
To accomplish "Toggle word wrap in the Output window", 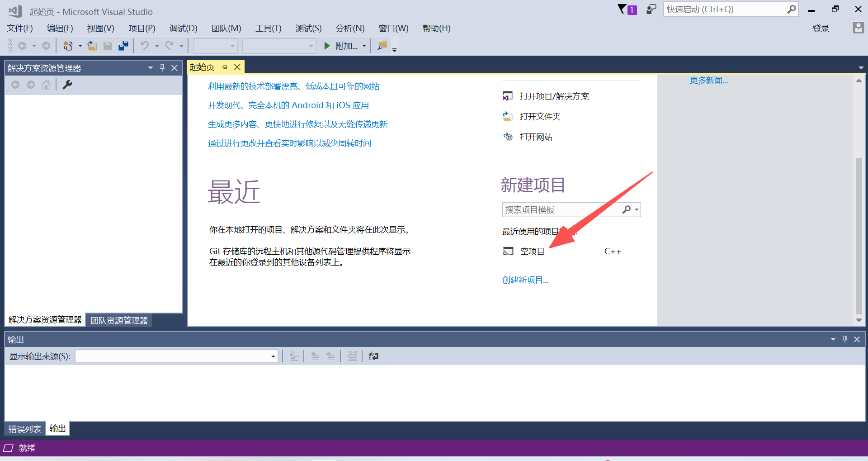I will 373,356.
